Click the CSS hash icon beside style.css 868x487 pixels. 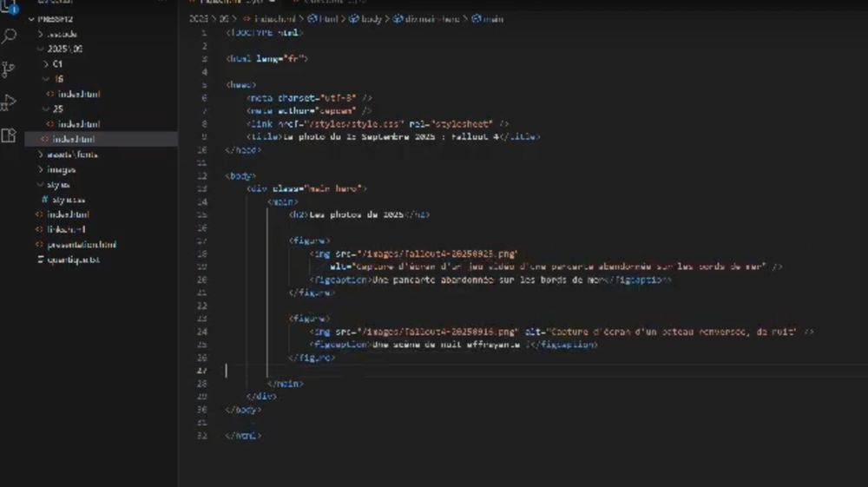pyautogui.click(x=45, y=200)
